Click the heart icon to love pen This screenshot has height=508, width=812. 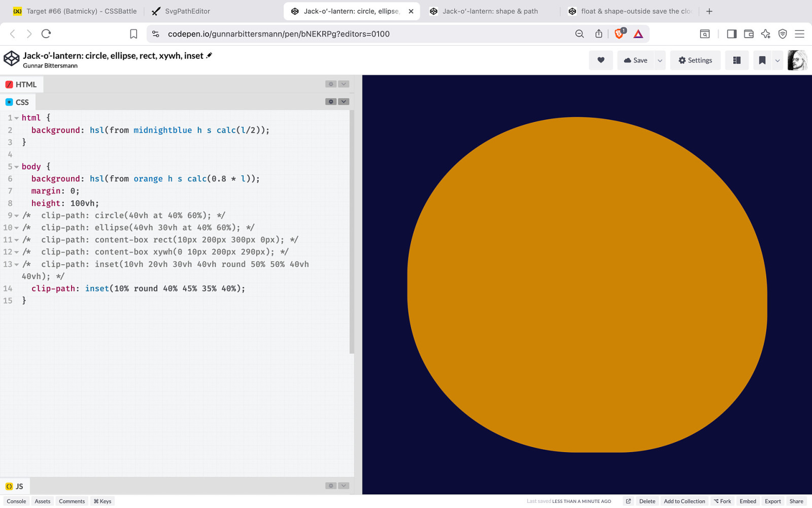(x=601, y=60)
